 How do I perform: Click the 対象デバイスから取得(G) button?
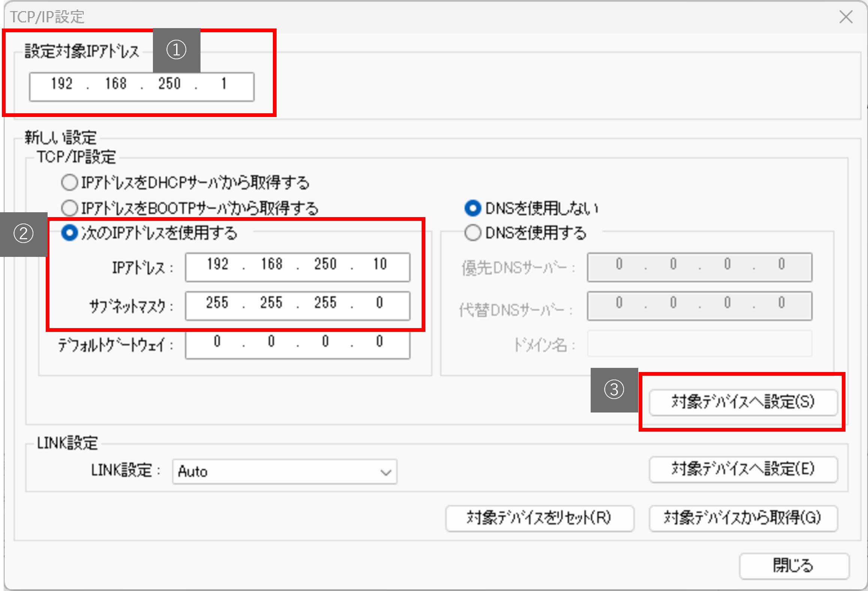[x=744, y=519]
